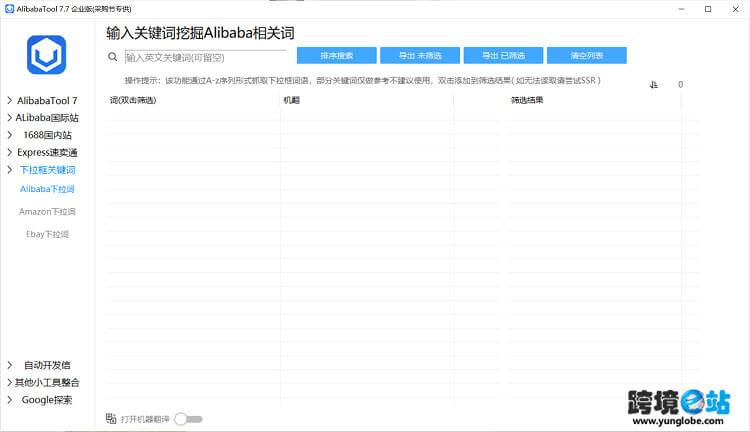Close the AlibabaTool window
The height and width of the screenshot is (432, 750).
[735, 9]
